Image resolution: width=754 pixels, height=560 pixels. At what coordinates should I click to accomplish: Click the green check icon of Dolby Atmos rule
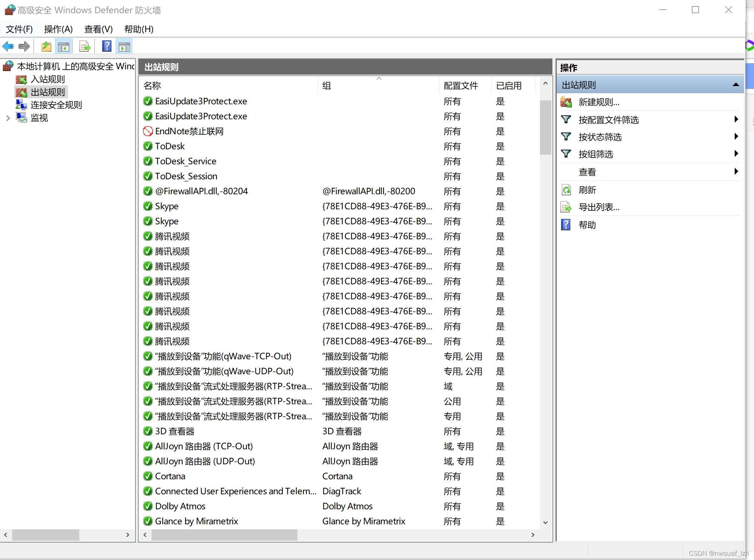(x=148, y=506)
